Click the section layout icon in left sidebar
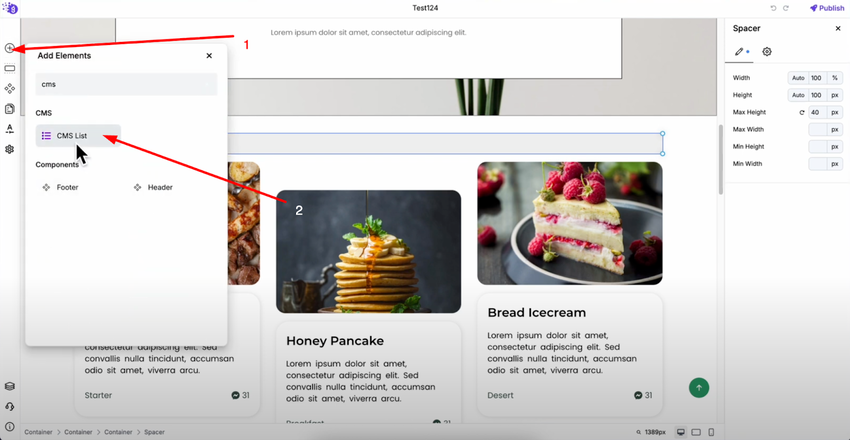 tap(9, 68)
